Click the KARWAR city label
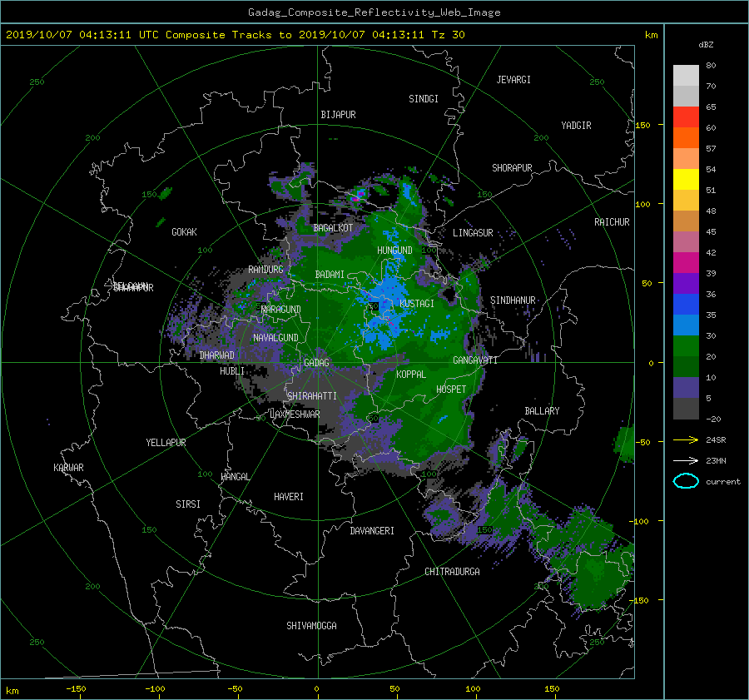Screen dimensions: 749x700 (68, 468)
